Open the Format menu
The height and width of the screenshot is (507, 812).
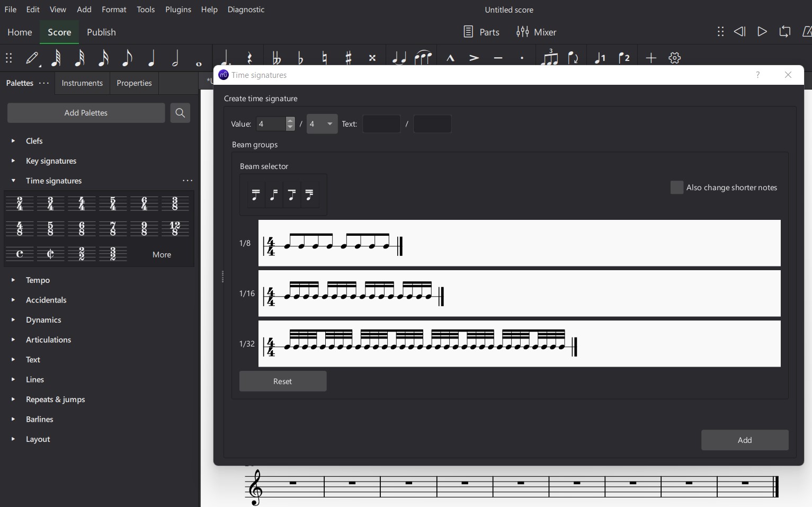click(x=114, y=9)
